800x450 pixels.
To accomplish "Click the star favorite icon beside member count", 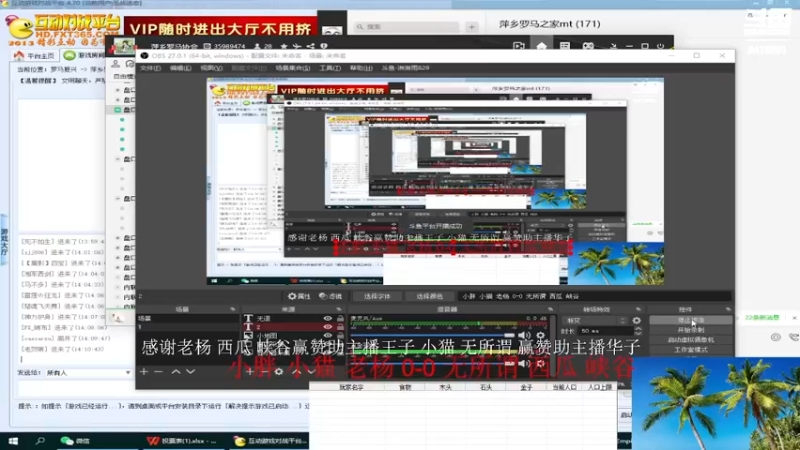I will click(x=284, y=46).
